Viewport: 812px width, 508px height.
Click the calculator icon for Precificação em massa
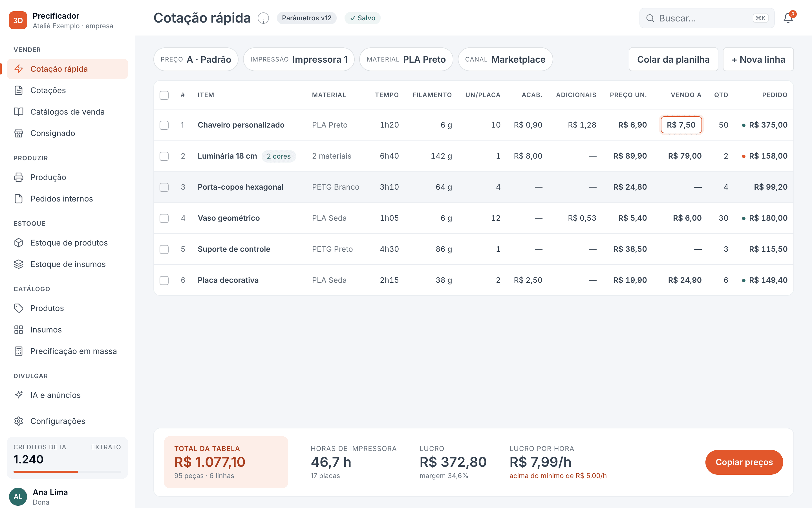(19, 351)
